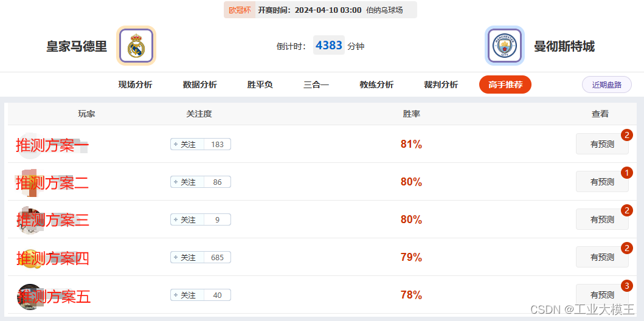Open the 裁判分析 tab
The width and height of the screenshot is (644, 321).
point(441,85)
